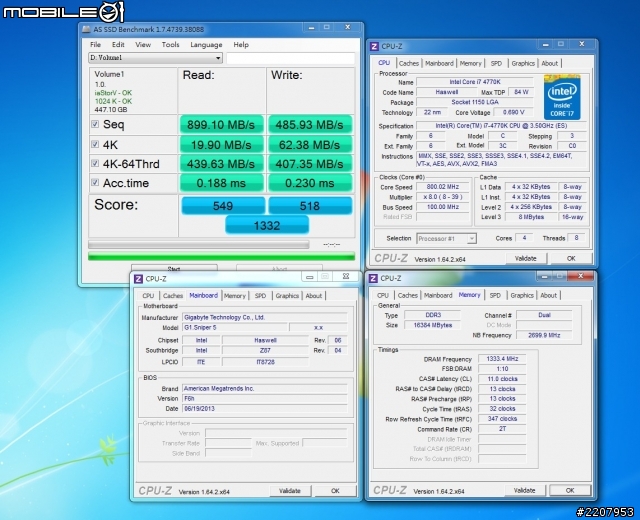The height and width of the screenshot is (520, 640).
Task: Click the Seq read result 899.10 MB/s
Action: [221, 124]
